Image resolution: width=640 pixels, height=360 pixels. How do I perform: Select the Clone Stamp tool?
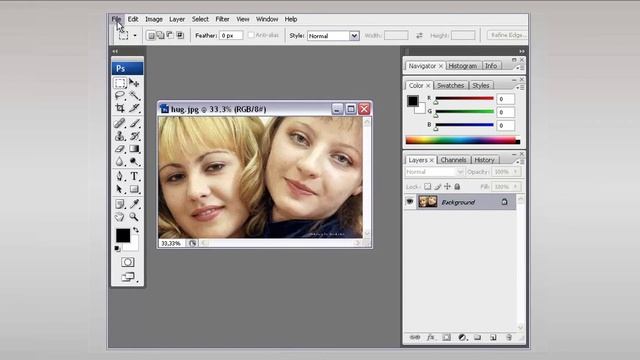(x=120, y=136)
